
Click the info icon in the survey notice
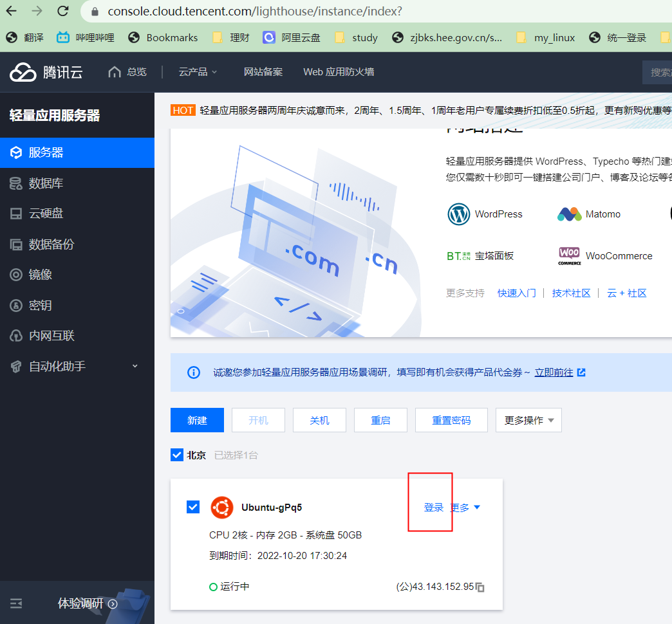click(x=194, y=372)
